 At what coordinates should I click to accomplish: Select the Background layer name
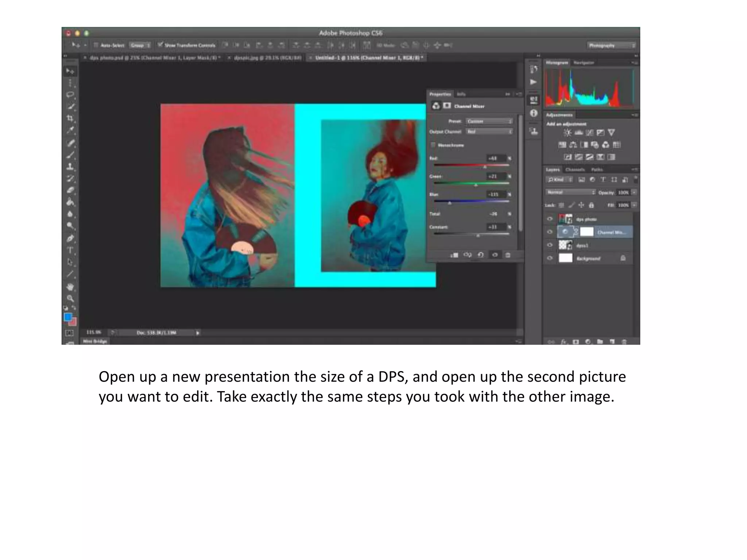[588, 258]
